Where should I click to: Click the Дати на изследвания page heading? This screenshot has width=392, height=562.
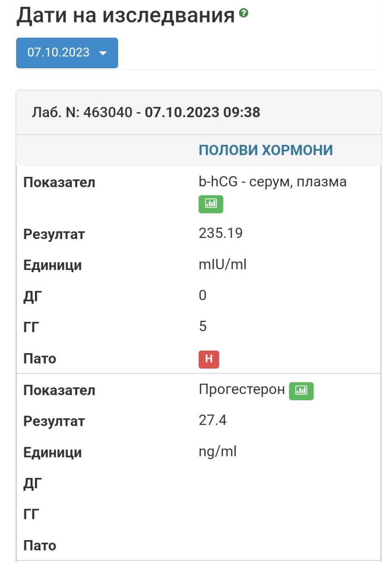pos(125,15)
